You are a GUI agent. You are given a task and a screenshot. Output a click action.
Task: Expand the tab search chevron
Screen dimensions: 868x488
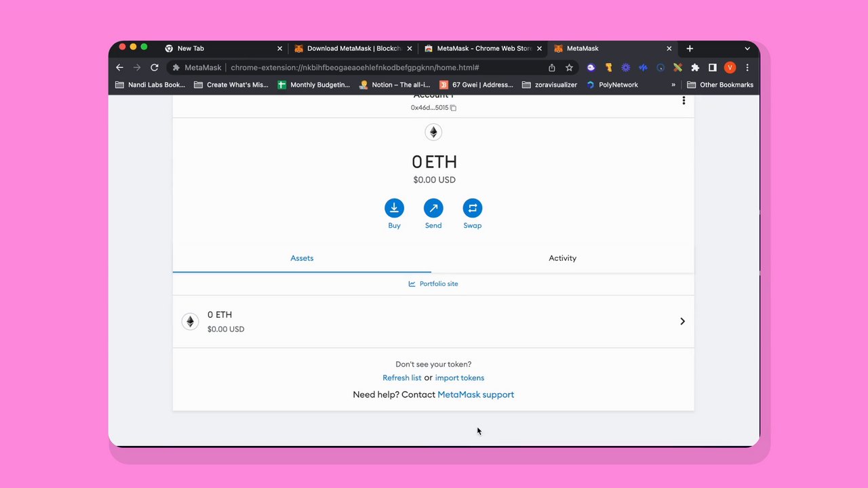tap(747, 48)
